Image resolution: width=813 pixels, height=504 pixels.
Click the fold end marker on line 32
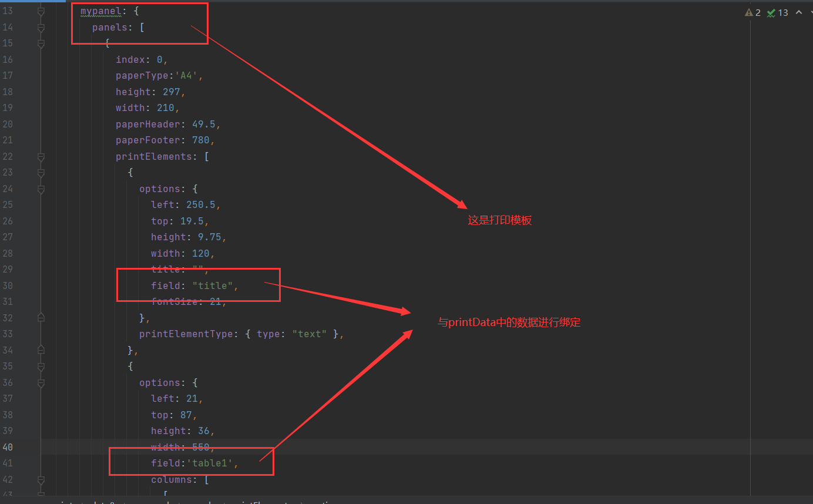click(x=41, y=318)
